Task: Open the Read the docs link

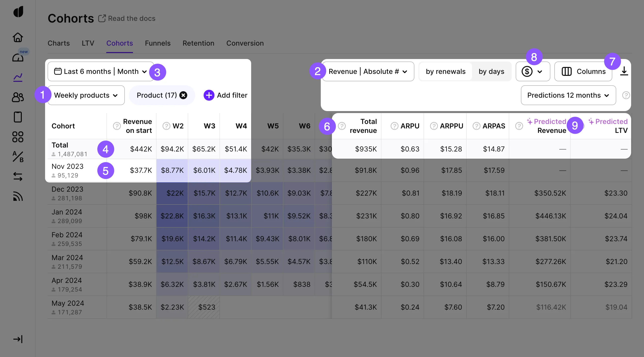Action: (127, 19)
